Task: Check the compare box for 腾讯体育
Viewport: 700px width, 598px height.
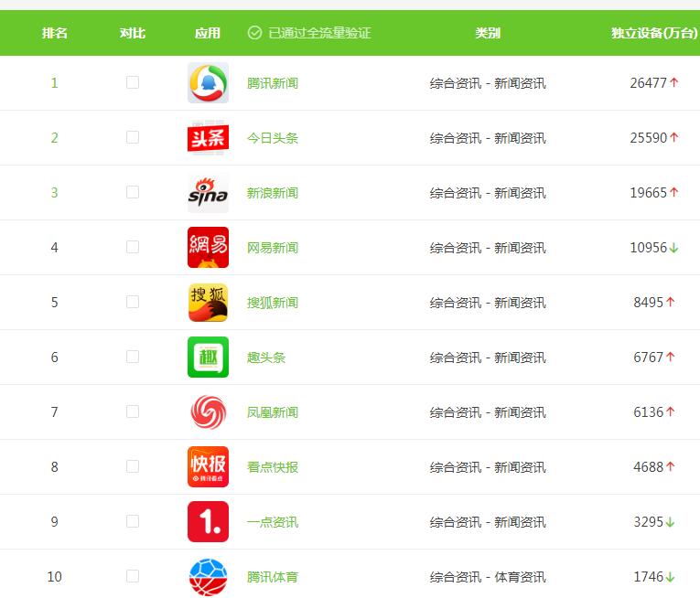Action: 133,576
